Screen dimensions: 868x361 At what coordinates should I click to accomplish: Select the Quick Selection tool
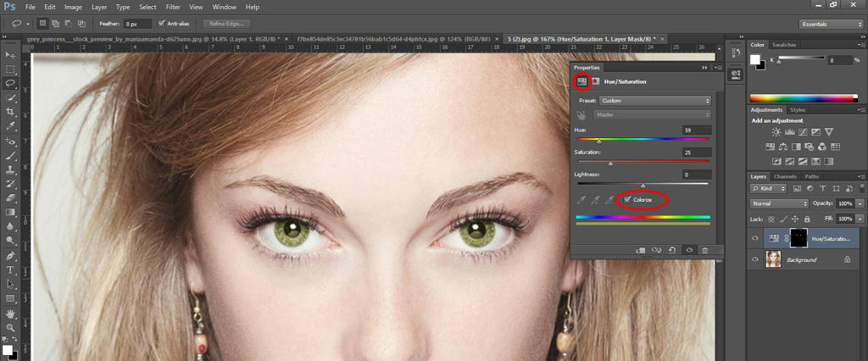pyautogui.click(x=10, y=98)
